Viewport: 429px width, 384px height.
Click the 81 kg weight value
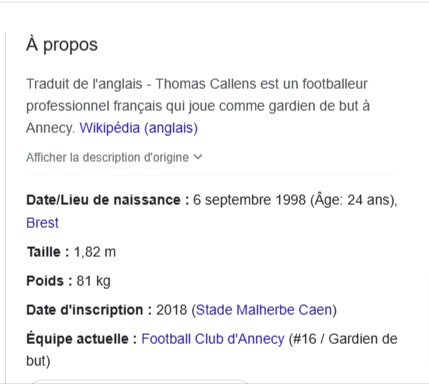[x=93, y=282]
